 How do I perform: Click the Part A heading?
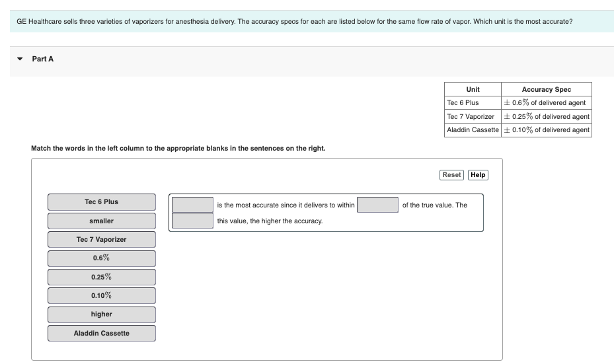pyautogui.click(x=43, y=59)
